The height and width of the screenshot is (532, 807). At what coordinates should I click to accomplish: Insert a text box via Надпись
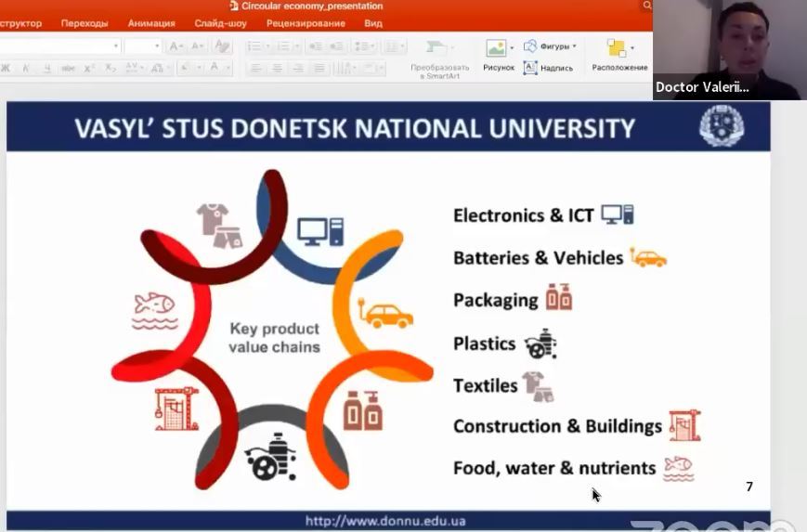(x=549, y=68)
